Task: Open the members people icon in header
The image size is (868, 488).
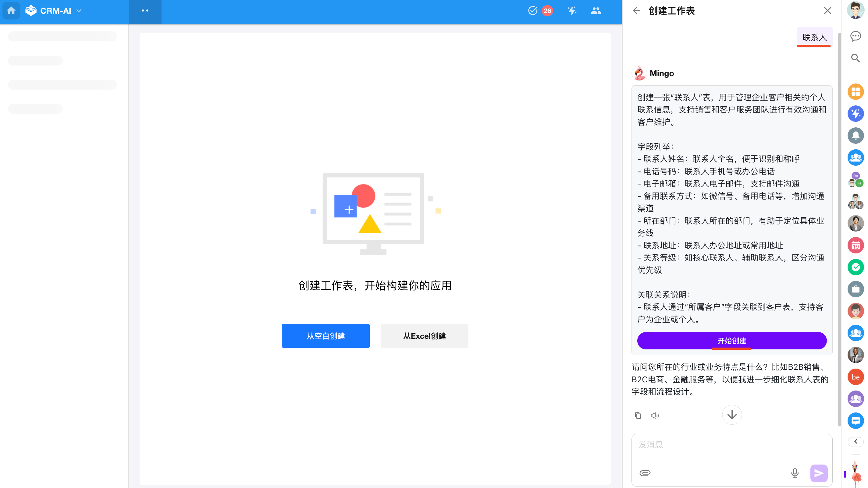Action: tap(596, 11)
